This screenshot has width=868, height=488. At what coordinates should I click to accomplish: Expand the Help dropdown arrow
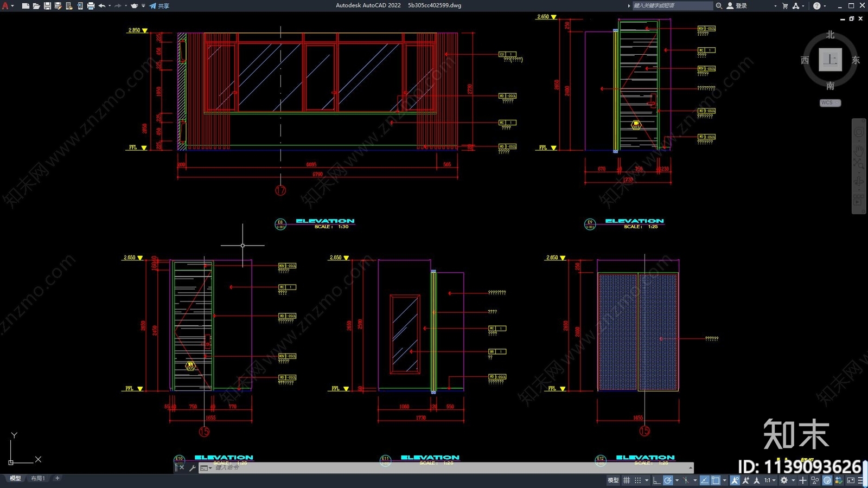click(825, 5)
